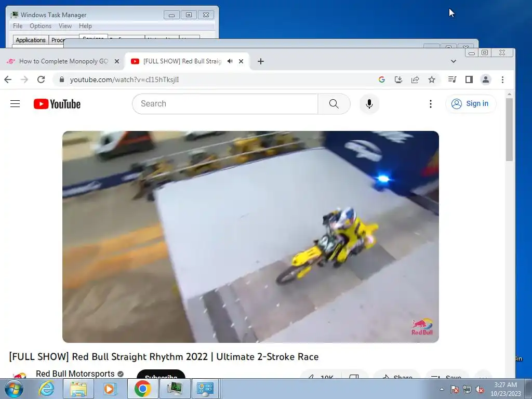Viewport: 532px width, 399px height.
Task: Select the Chrome taskbar button
Action: (142, 389)
